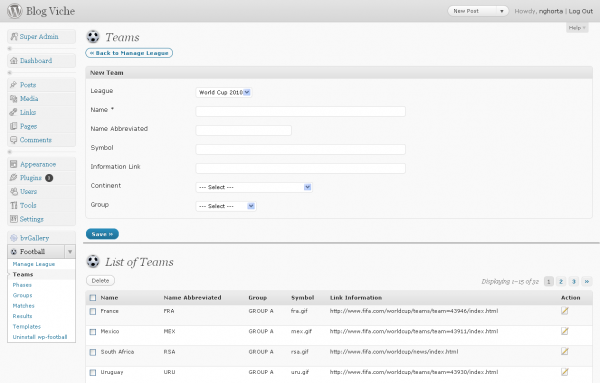
Task: Click the Super Admin menu icon
Action: (14, 37)
